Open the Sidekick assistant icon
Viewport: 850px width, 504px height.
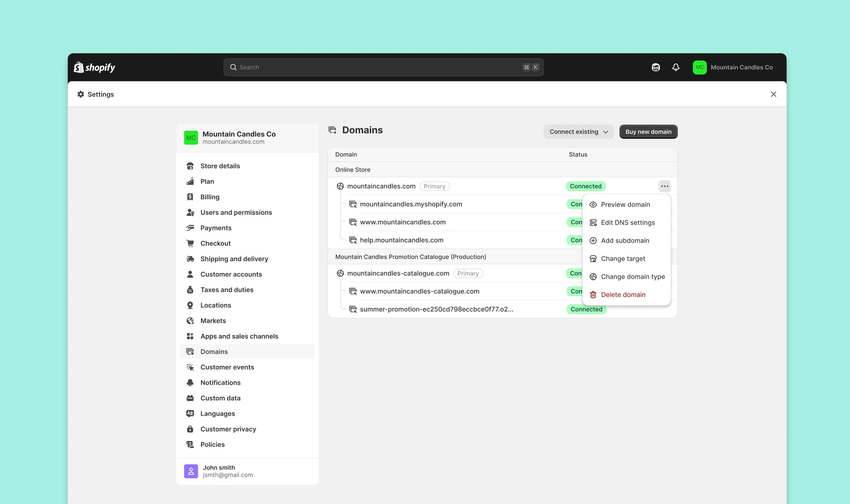[656, 67]
